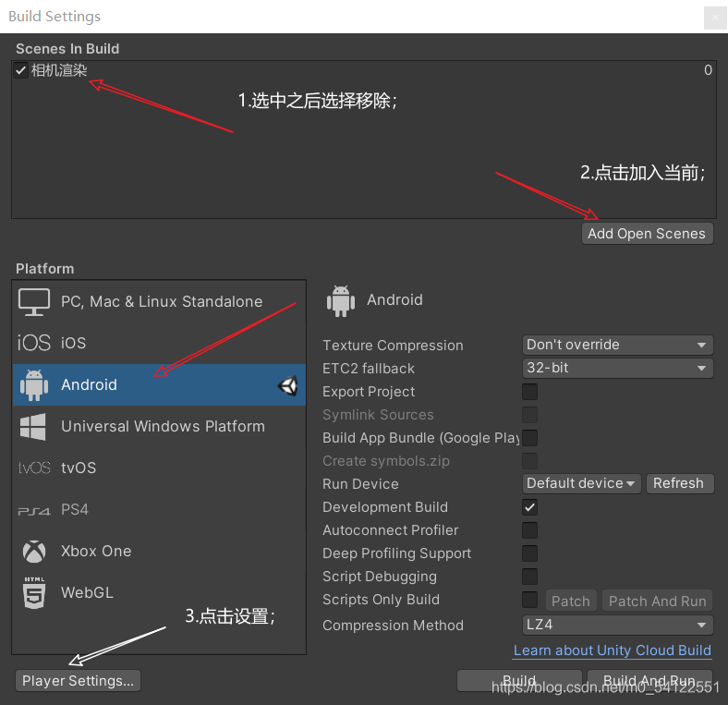The height and width of the screenshot is (705, 728).
Task: Select the WebGL platform row
Action: click(x=159, y=592)
